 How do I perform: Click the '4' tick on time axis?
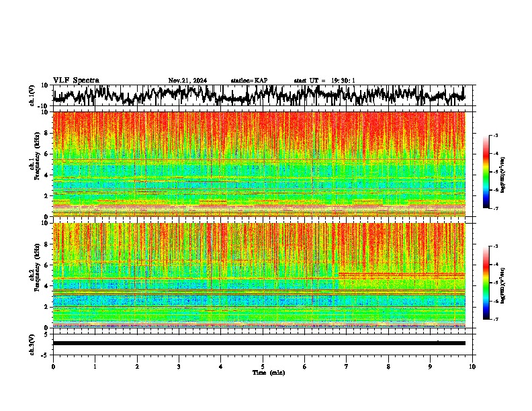(221, 367)
